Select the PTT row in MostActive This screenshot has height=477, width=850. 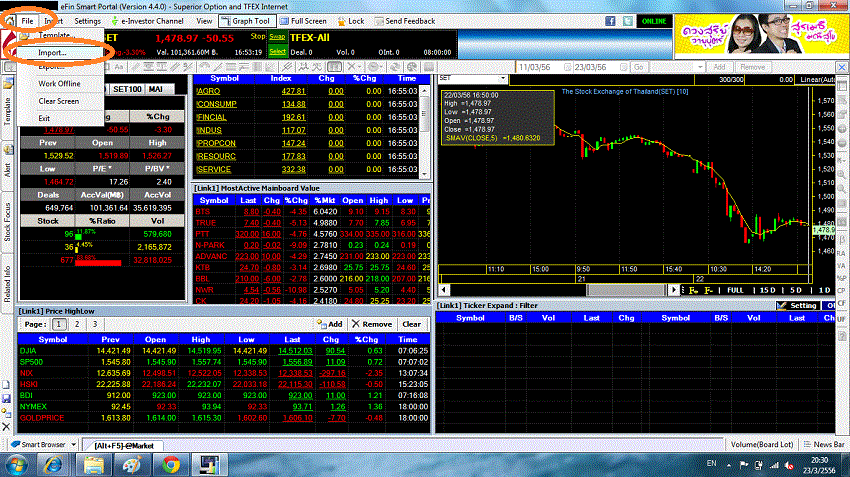[x=312, y=234]
